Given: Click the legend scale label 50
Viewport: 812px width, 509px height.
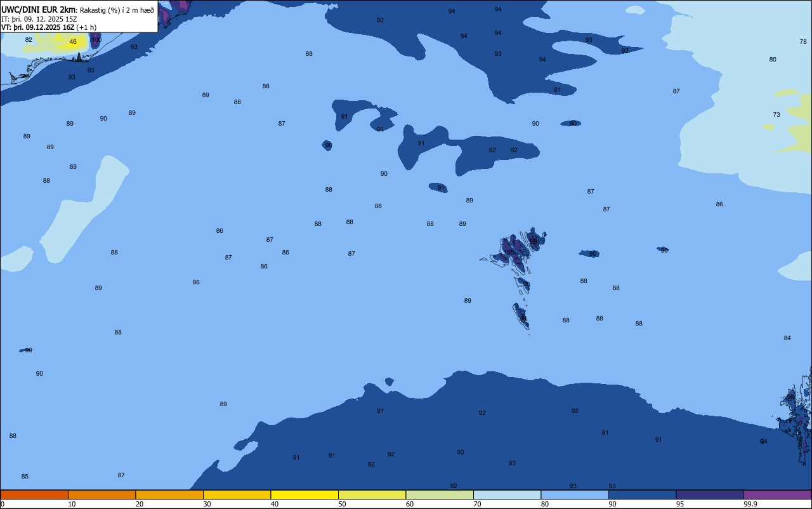Looking at the screenshot, I should tap(343, 504).
